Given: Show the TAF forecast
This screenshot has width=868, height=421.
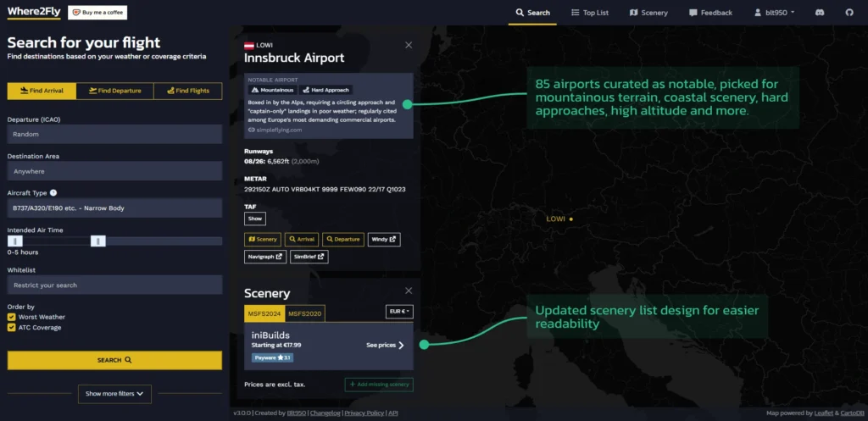Looking at the screenshot, I should click(254, 219).
